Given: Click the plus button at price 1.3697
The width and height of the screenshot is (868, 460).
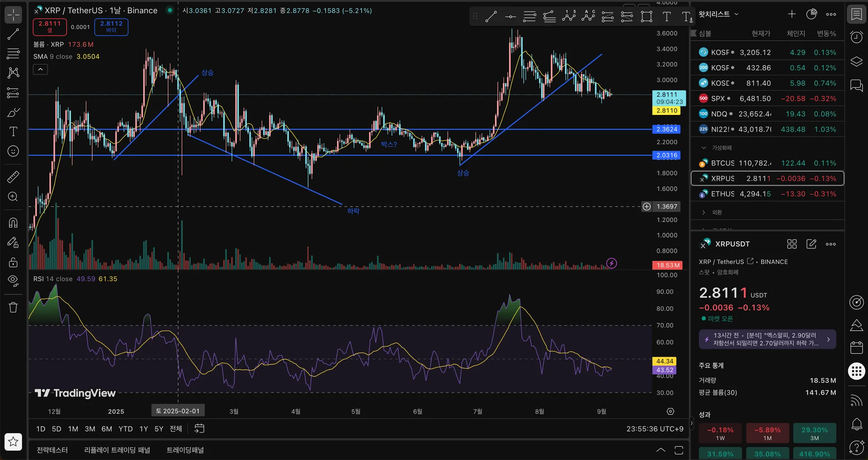Looking at the screenshot, I should [x=647, y=206].
